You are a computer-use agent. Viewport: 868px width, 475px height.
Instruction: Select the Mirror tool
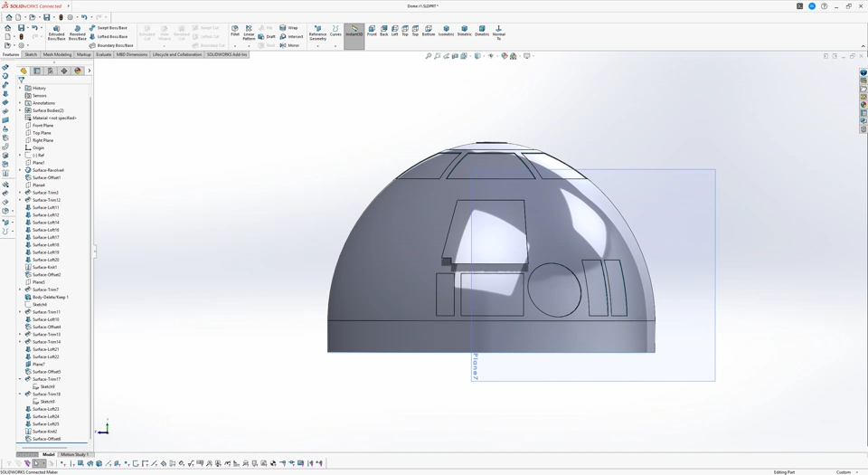point(289,45)
